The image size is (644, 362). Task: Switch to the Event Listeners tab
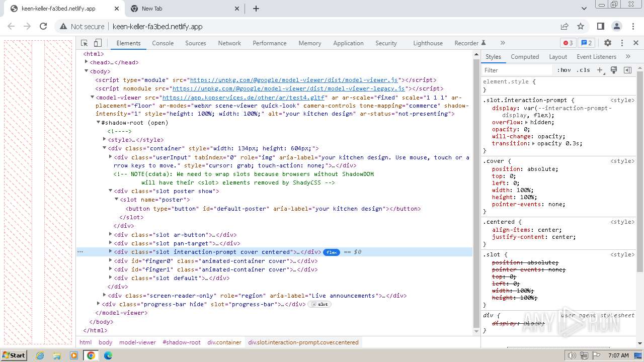(596, 56)
